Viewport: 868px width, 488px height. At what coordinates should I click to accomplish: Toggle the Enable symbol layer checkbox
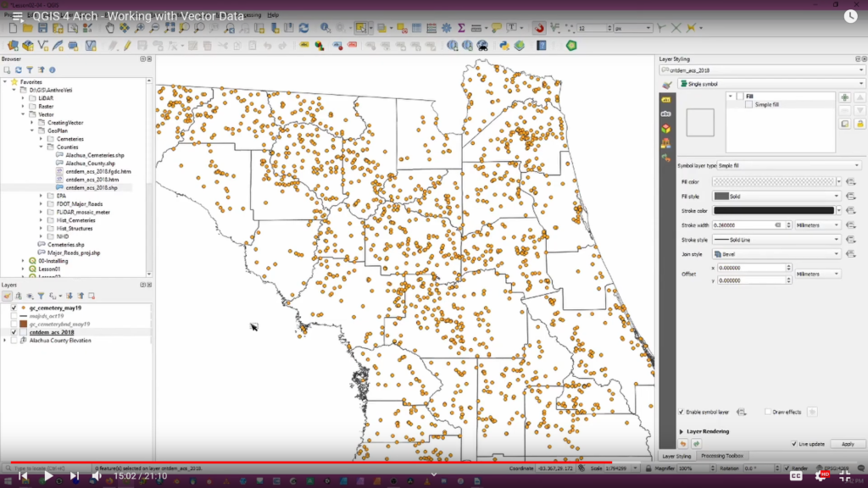click(681, 413)
